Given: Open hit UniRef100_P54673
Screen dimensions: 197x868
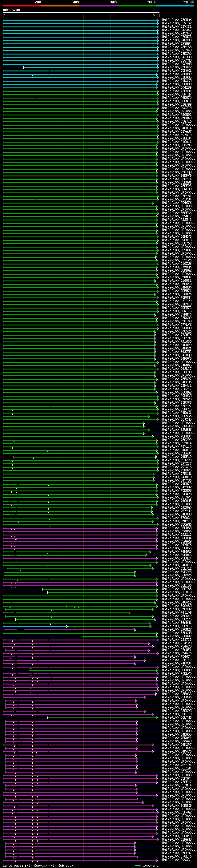Looking at the screenshot, I should pyautogui.click(x=176, y=646).
